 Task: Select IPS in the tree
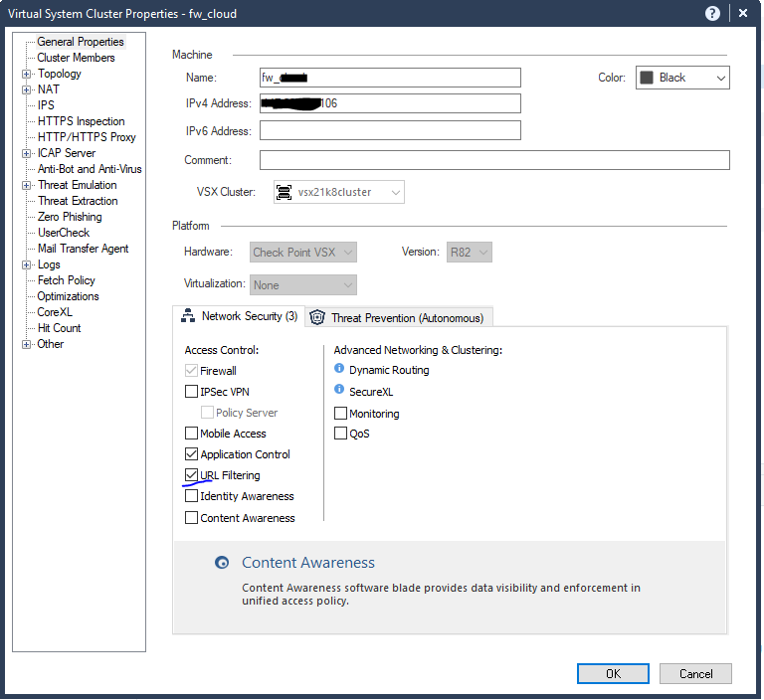click(x=46, y=105)
